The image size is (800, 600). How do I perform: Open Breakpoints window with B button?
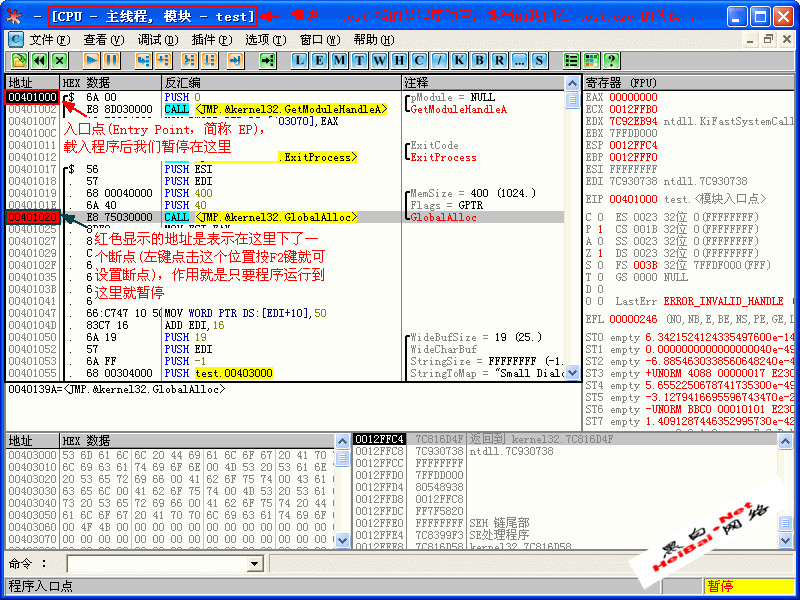[x=480, y=61]
